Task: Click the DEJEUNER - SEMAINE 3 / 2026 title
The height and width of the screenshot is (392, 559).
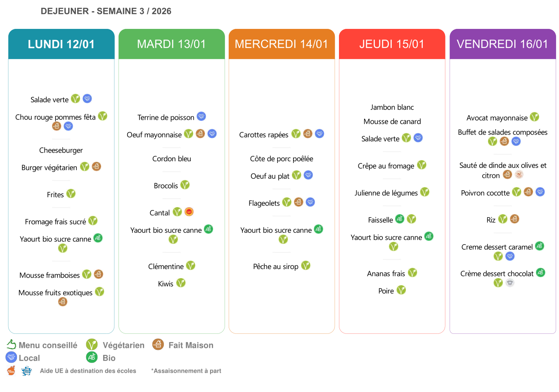Action: (x=106, y=11)
